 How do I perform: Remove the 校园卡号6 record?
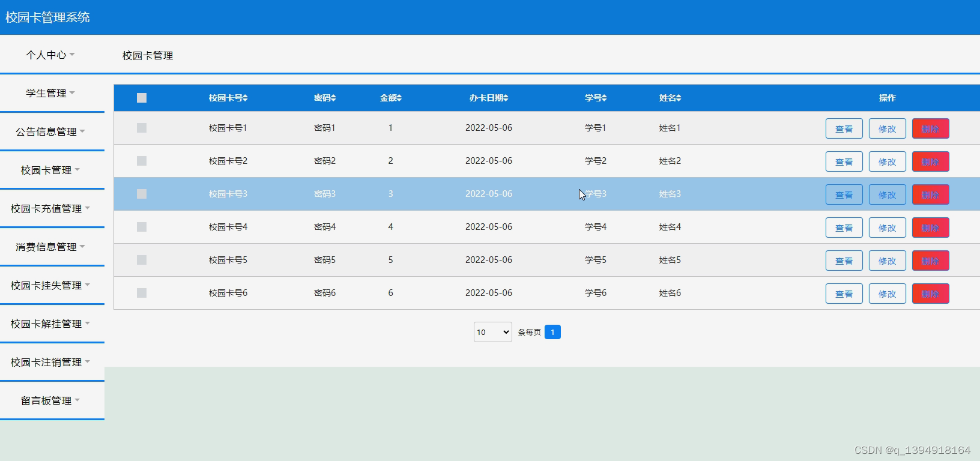point(930,294)
